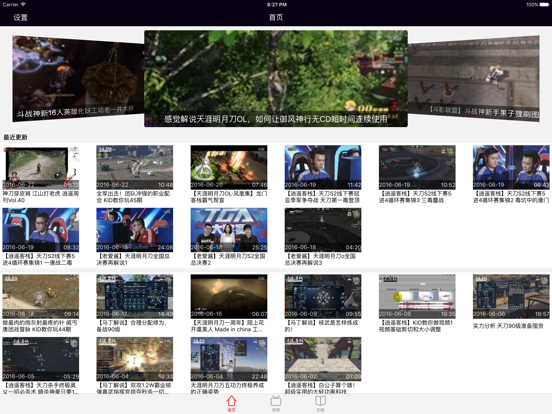The width and height of the screenshot is (552, 414).
Task: Open 2016-06-05 video lasting 05:29
Action: 40,359
